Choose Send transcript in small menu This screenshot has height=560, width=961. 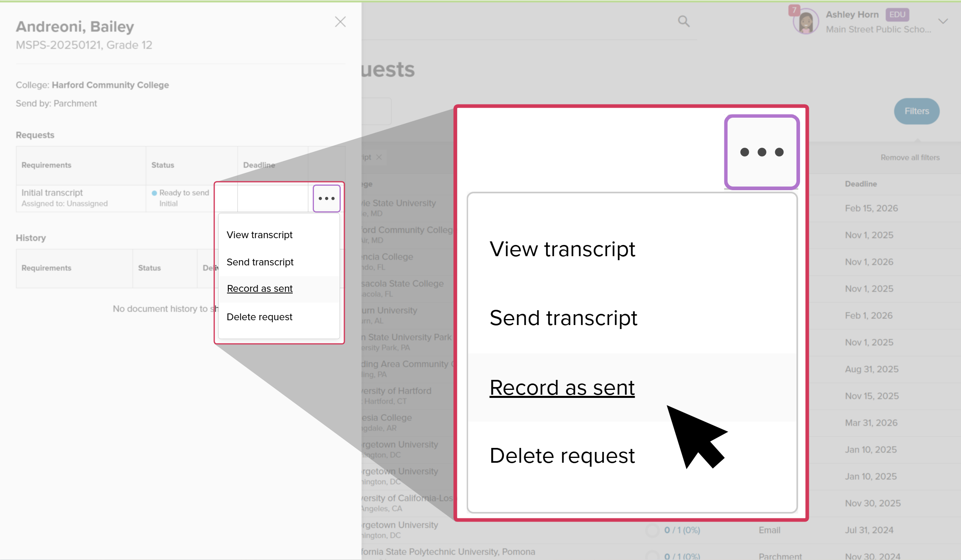click(260, 262)
